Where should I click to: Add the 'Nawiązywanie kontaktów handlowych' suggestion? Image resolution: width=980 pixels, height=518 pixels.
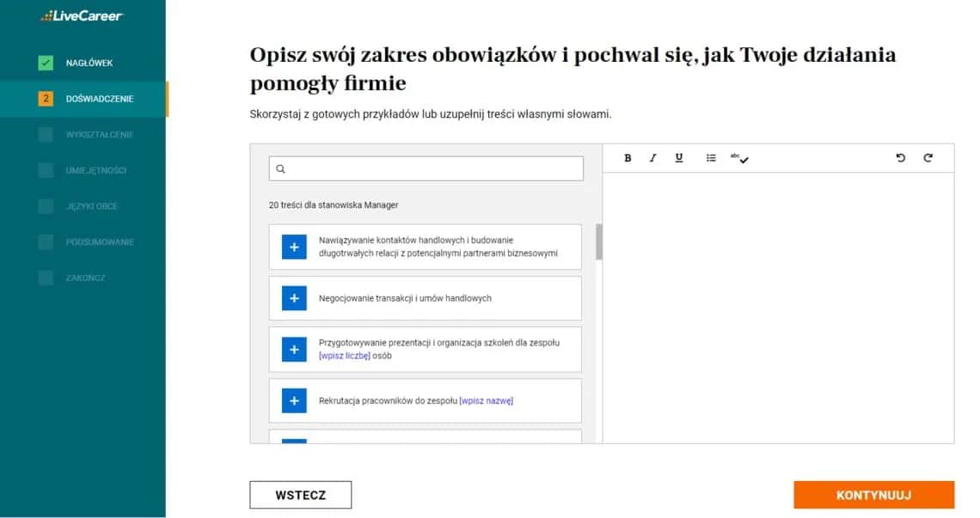point(294,247)
